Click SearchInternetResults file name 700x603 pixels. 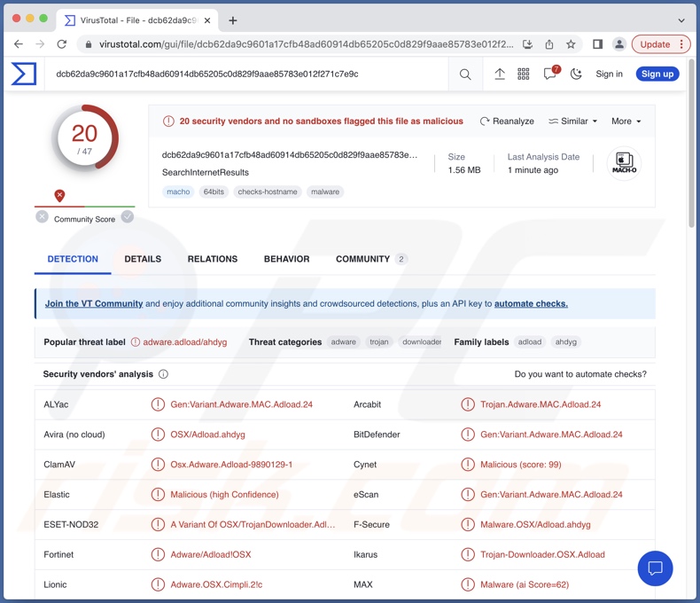(x=206, y=172)
